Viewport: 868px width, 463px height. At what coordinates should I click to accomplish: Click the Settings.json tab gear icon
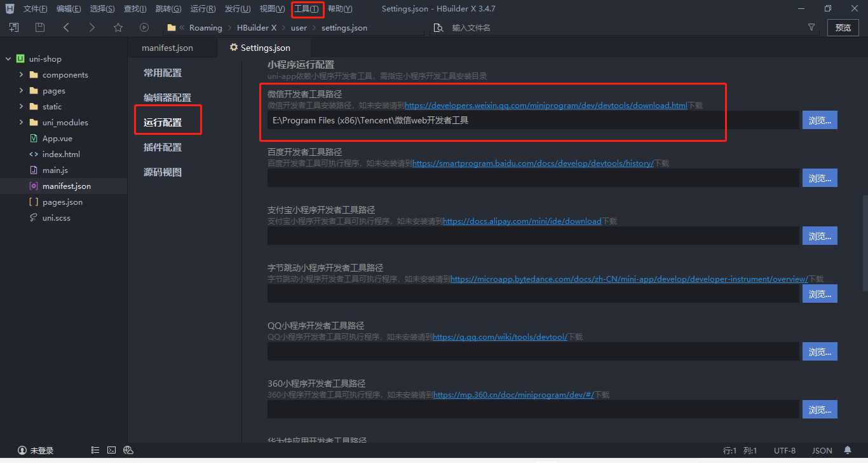234,48
